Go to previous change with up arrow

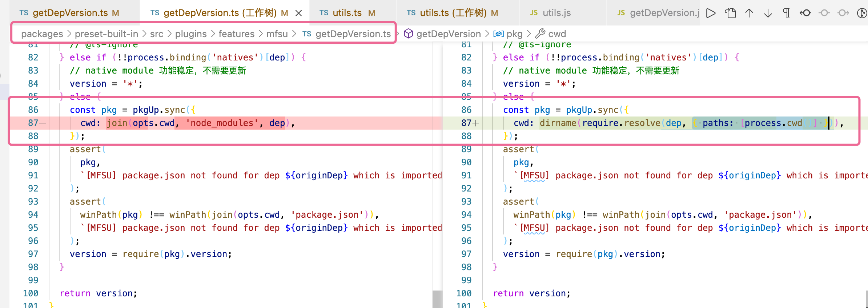tap(749, 13)
